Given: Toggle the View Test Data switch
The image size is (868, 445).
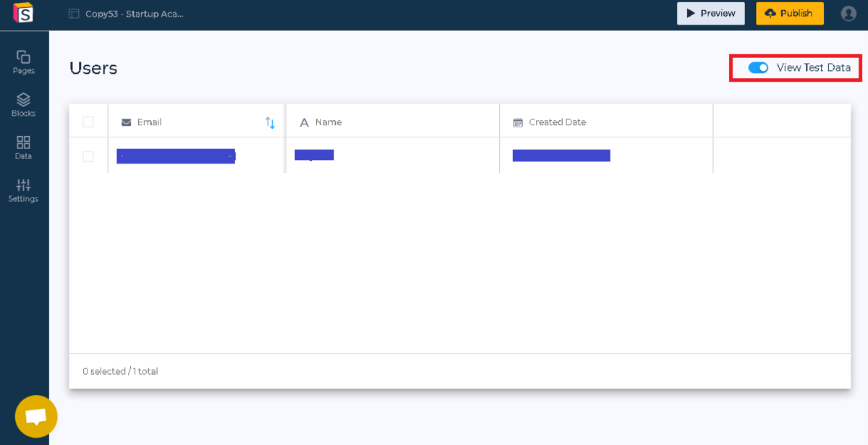Looking at the screenshot, I should click(758, 67).
